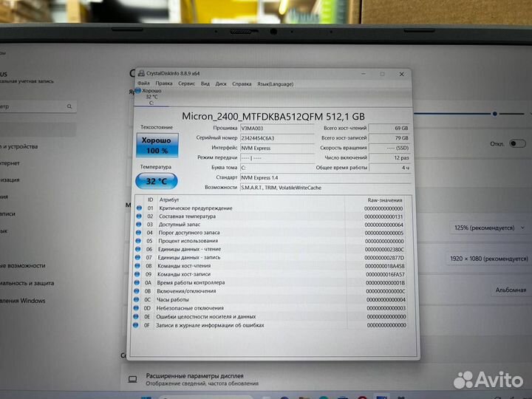Click the search magnifier icon in Settings
This screenshot has width=532, height=399.
point(70,106)
